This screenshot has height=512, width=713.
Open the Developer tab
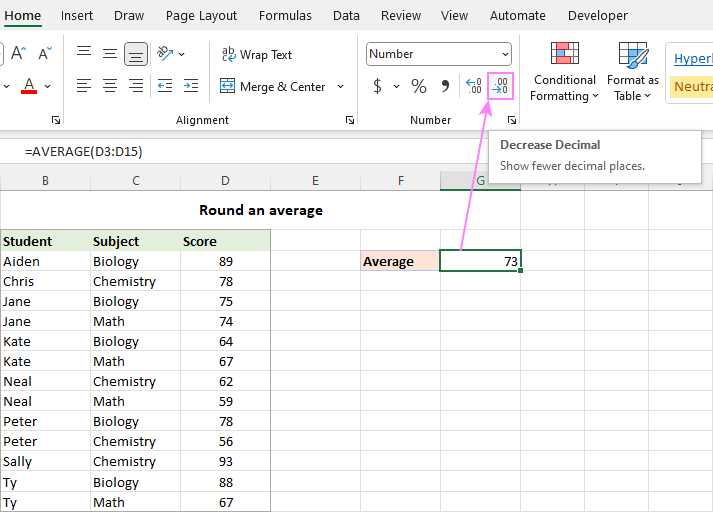tap(598, 15)
